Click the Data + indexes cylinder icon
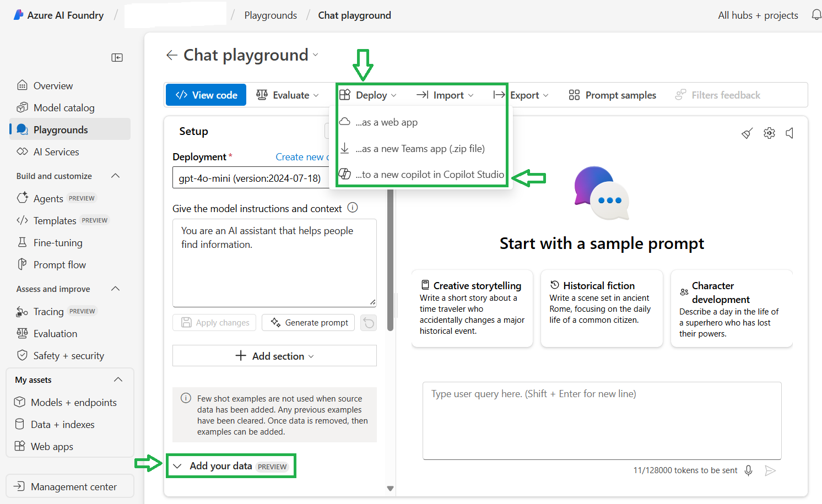The height and width of the screenshot is (504, 822). [20, 424]
